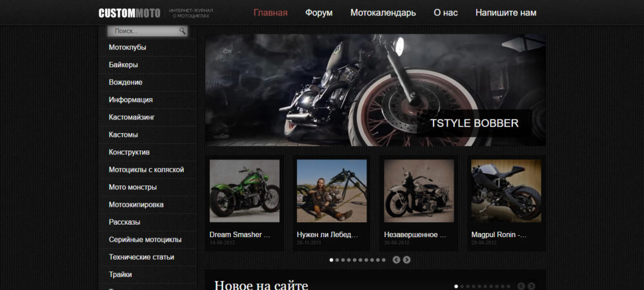The height and width of the screenshot is (290, 644).
Task: Open Magpul Ronin article thumbnail
Action: point(506,191)
